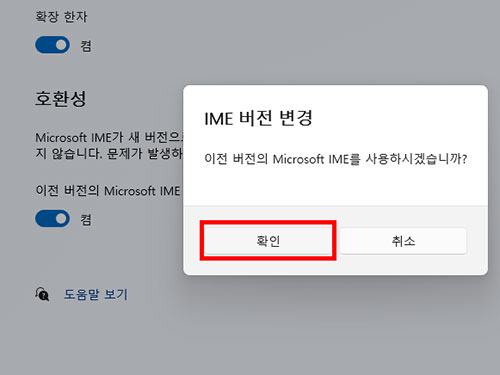Viewport: 500px width, 375px height.
Task: Click the 확장 한자 label
Action: 61,17
